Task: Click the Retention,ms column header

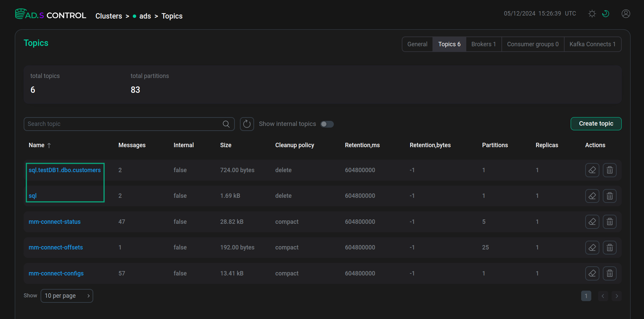Action: (x=362, y=145)
